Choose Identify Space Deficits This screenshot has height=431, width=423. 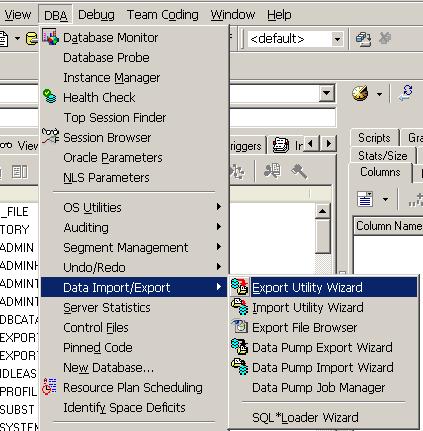[x=135, y=408]
